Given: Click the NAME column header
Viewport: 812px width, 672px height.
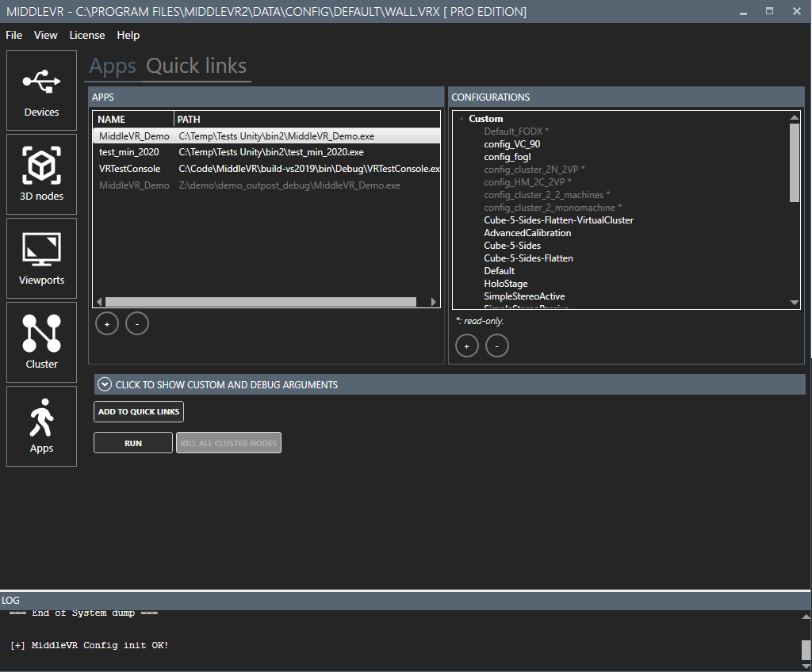Looking at the screenshot, I should tap(133, 120).
